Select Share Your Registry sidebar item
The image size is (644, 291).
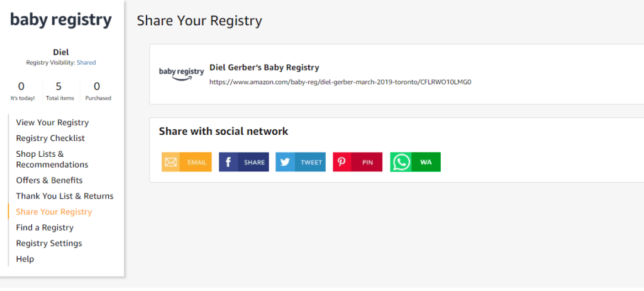click(x=54, y=212)
